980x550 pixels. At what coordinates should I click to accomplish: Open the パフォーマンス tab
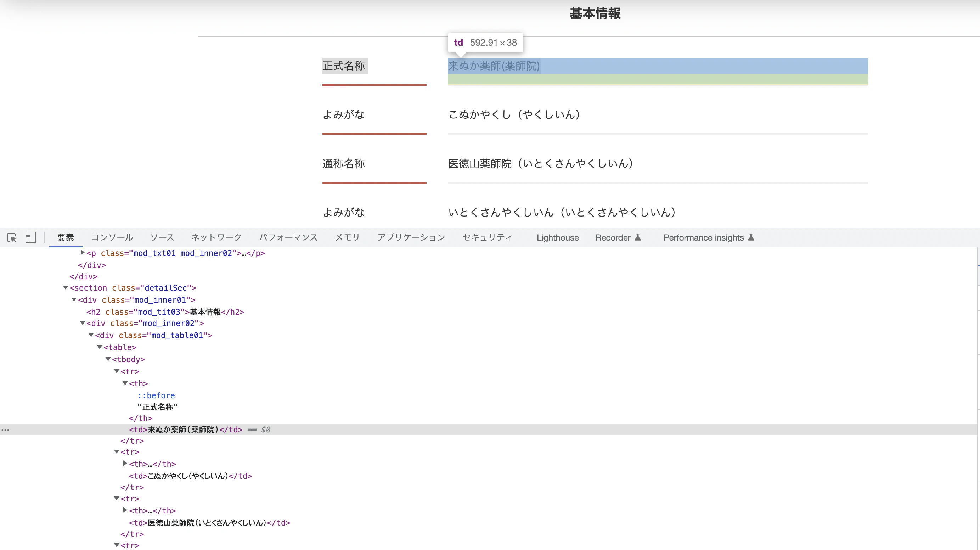288,237
